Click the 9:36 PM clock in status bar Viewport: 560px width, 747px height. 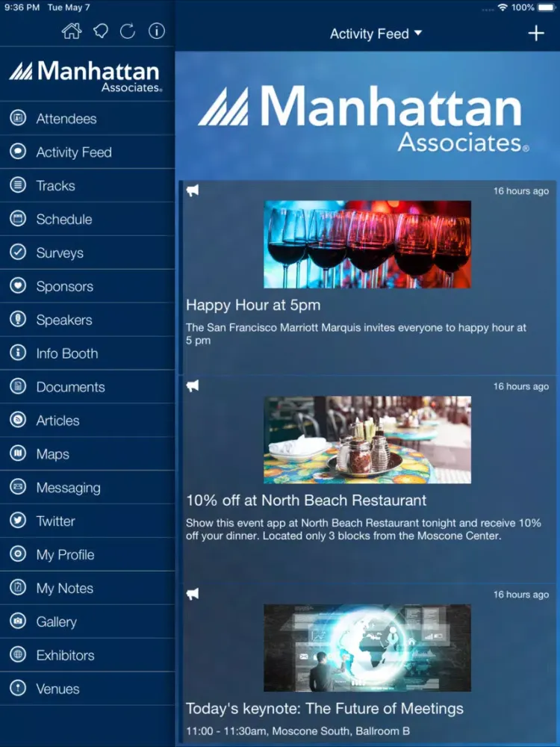(22, 7)
